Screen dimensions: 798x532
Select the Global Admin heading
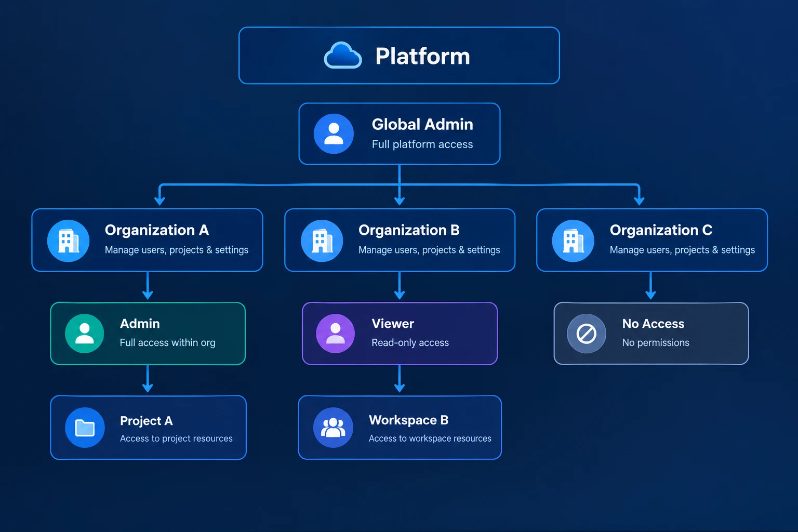click(422, 124)
